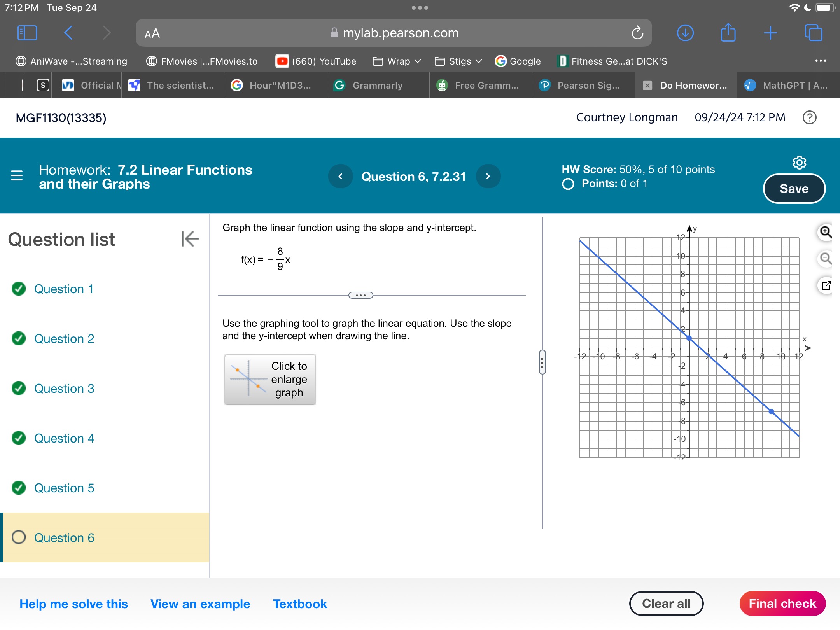
Task: Switch to the Hour"M1D3 tab
Action: [275, 86]
